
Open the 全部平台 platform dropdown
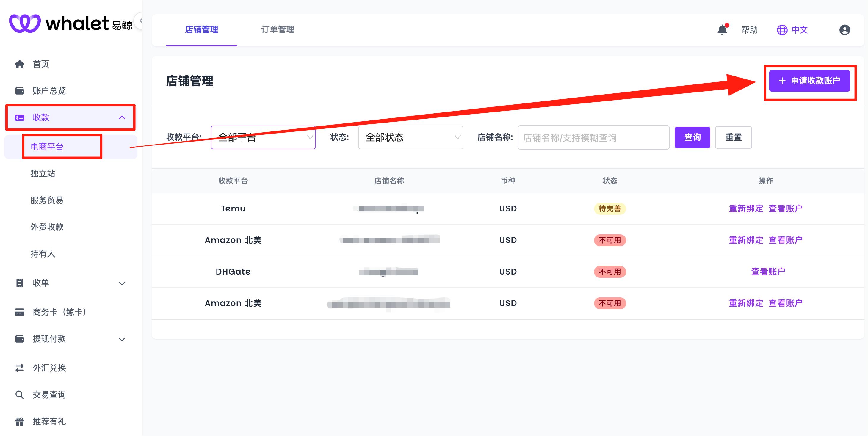pos(263,137)
